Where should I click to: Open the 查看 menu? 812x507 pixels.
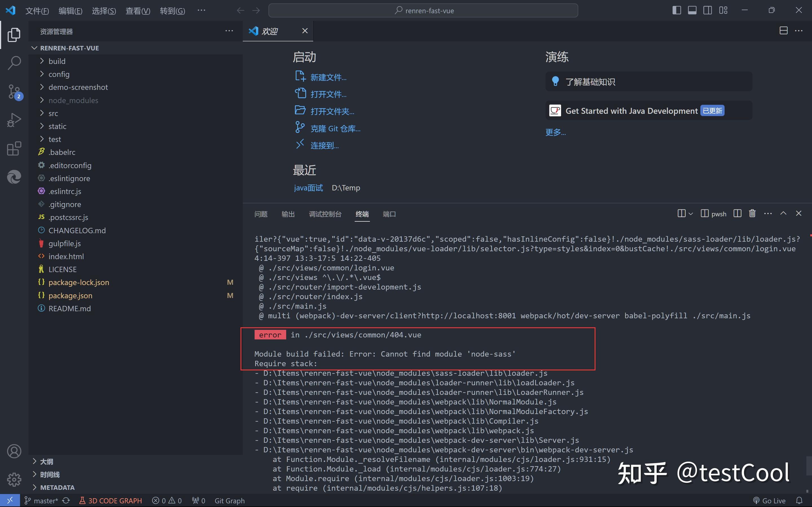coord(138,10)
